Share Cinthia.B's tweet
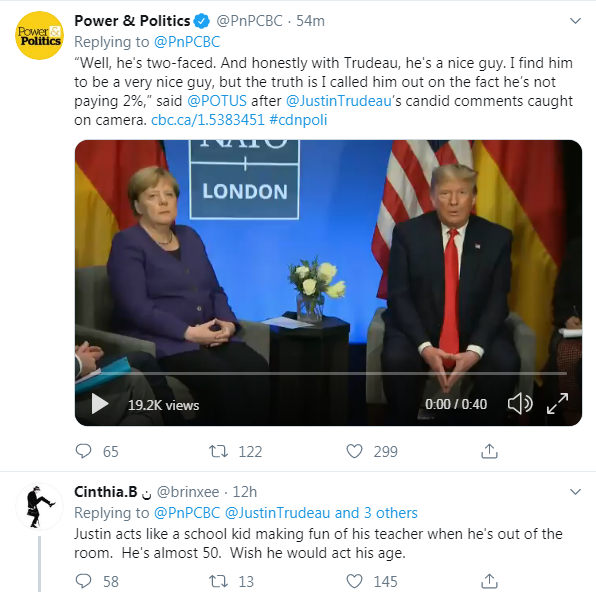This screenshot has height=592, width=596. pyautogui.click(x=489, y=581)
